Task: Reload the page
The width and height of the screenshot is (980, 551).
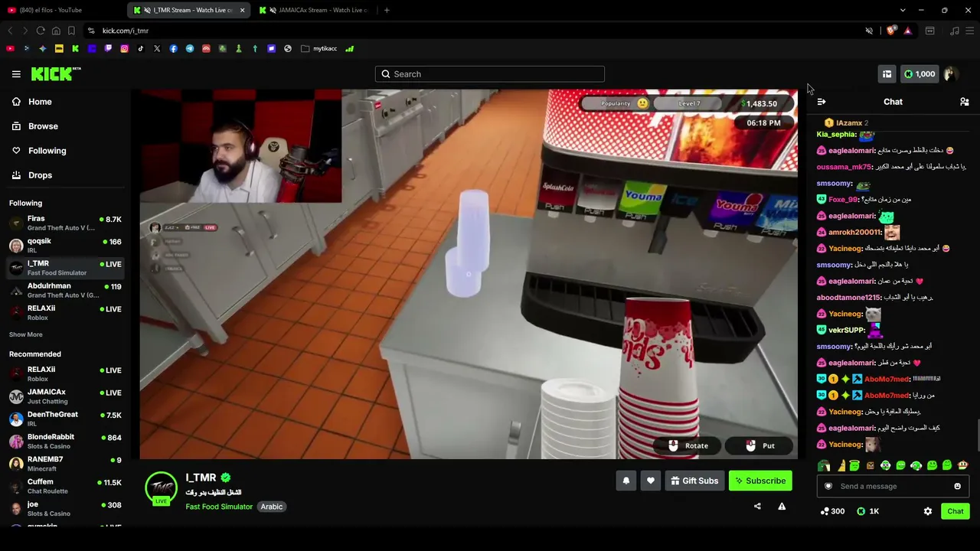Action: pyautogui.click(x=41, y=31)
